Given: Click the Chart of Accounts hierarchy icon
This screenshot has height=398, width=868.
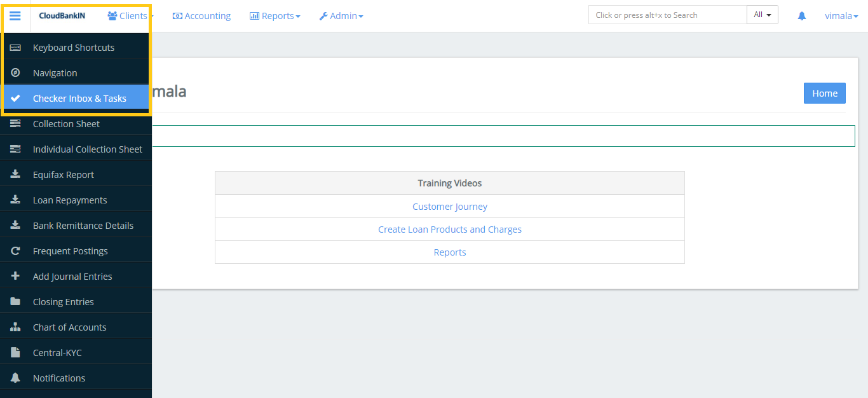Looking at the screenshot, I should 16,326.
